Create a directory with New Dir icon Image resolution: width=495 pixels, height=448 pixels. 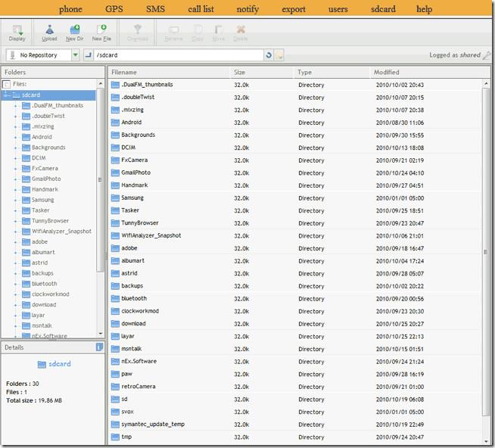[x=74, y=33]
